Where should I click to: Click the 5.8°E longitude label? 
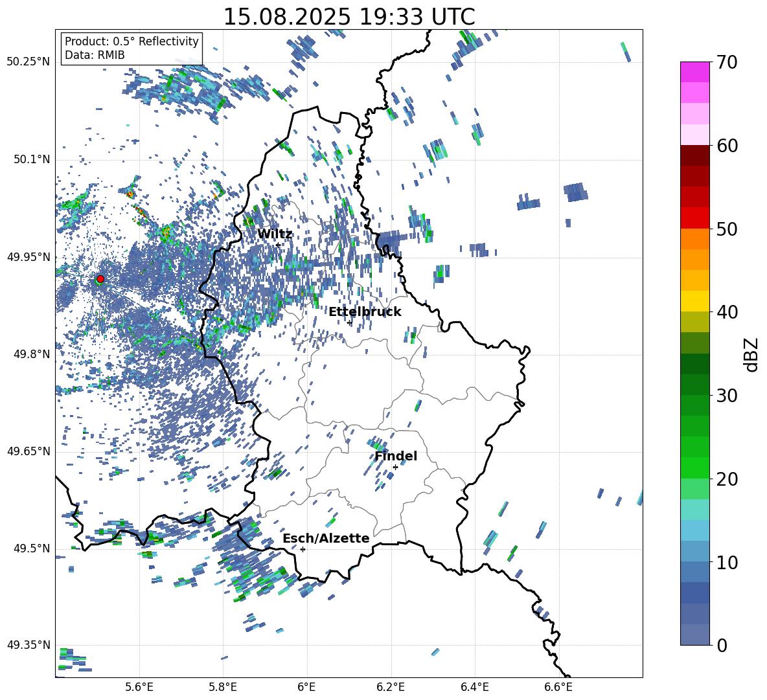coord(223,687)
